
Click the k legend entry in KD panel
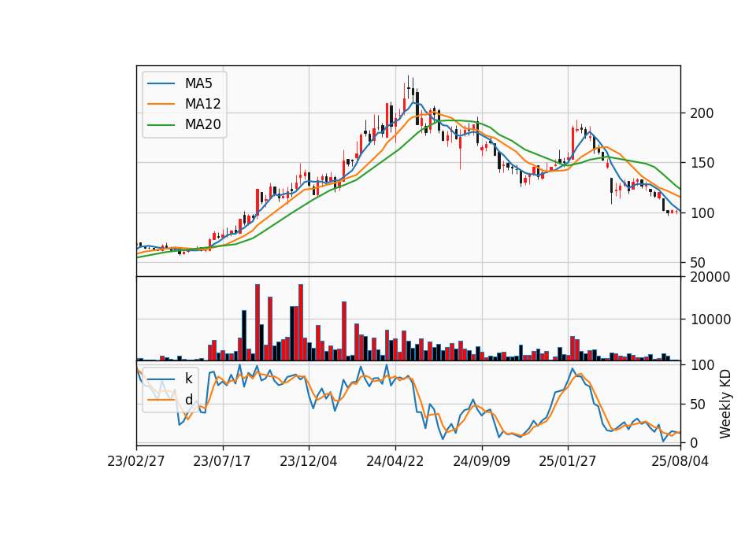[x=188, y=379]
